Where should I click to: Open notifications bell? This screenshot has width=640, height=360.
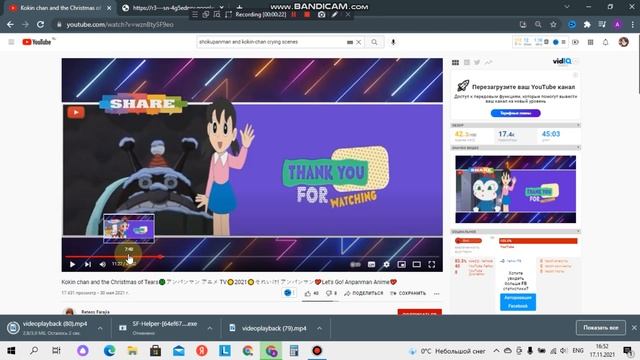pos(606,42)
